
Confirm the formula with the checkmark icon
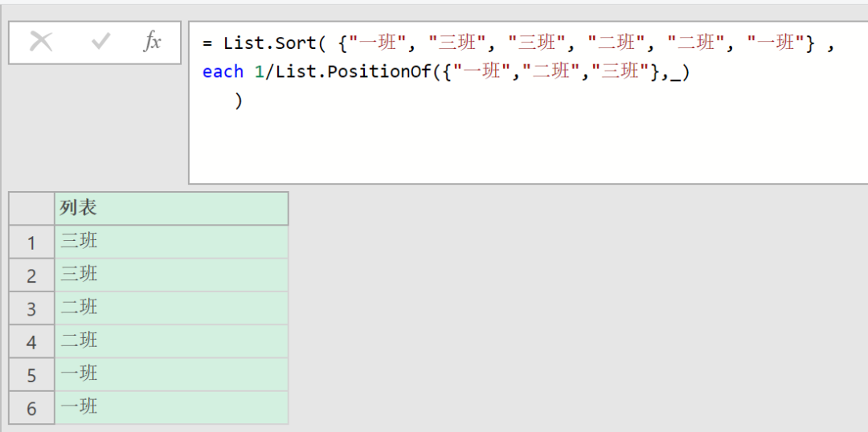[100, 42]
